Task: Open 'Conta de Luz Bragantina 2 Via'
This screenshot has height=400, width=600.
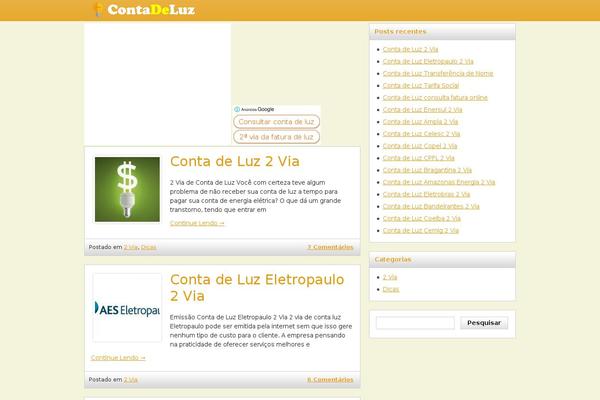Action: [427, 170]
